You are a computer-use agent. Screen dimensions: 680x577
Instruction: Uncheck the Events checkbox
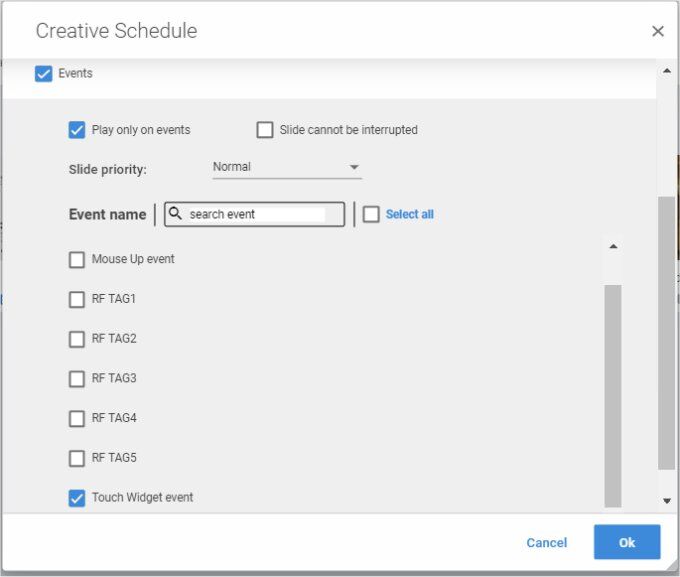43,74
